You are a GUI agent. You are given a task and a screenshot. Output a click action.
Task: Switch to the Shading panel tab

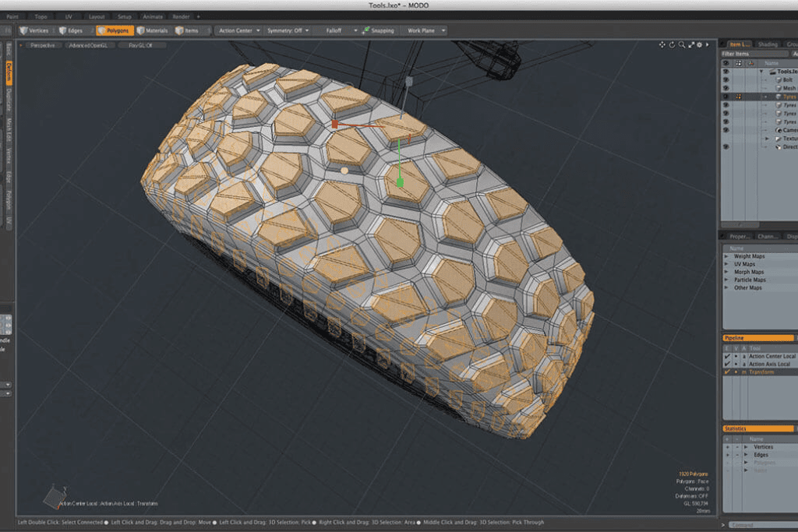[x=768, y=44]
